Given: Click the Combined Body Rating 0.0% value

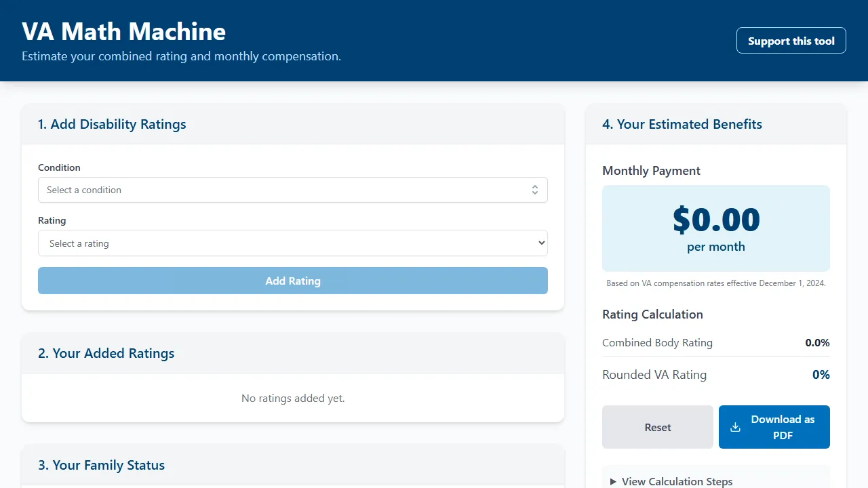Looking at the screenshot, I should point(817,342).
